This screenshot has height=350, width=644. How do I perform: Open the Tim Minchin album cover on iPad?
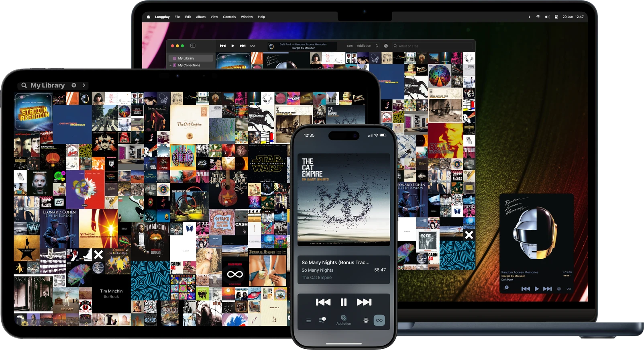[151, 242]
